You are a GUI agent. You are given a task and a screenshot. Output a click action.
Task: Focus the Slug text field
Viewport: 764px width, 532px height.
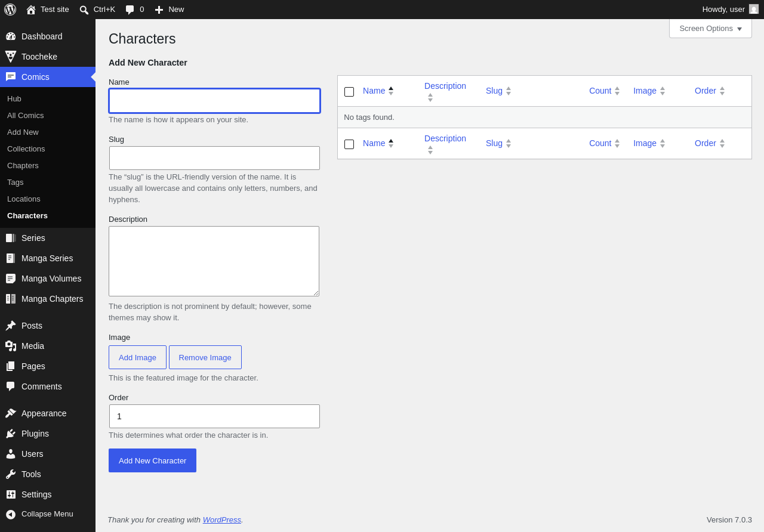[x=214, y=158]
